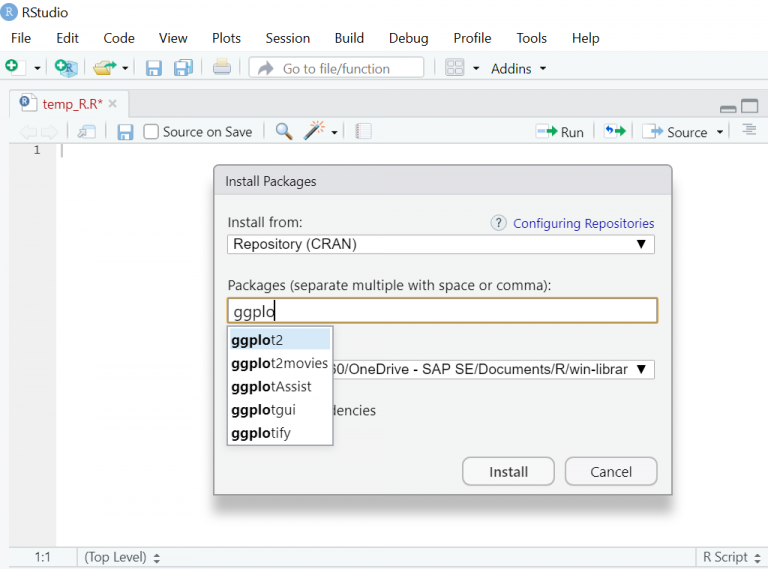Image resolution: width=768 pixels, height=569 pixels.
Task: Click the New File icon in main toolbar
Action: pyautogui.click(x=12, y=67)
